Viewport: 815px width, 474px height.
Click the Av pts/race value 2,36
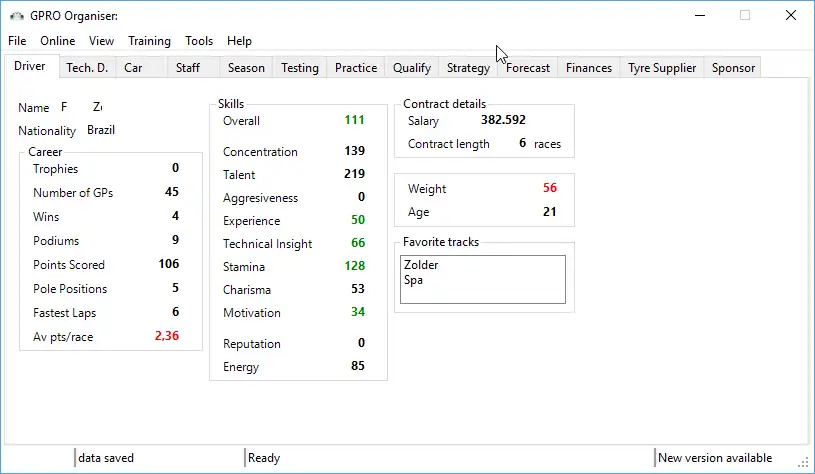click(167, 336)
